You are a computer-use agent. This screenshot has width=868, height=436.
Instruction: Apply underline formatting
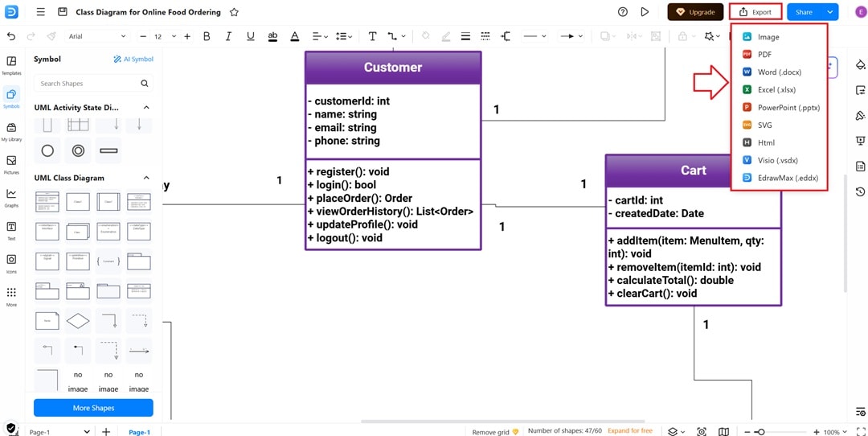pyautogui.click(x=250, y=36)
